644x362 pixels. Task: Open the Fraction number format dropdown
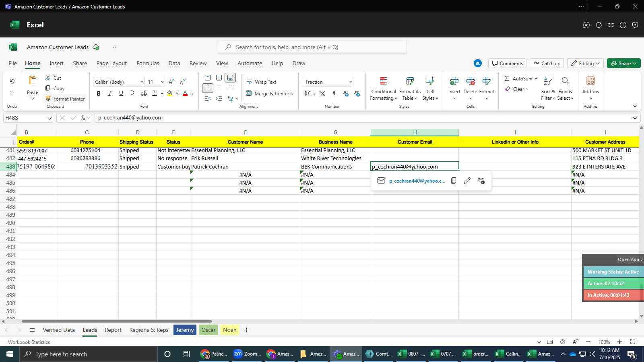[x=351, y=82]
